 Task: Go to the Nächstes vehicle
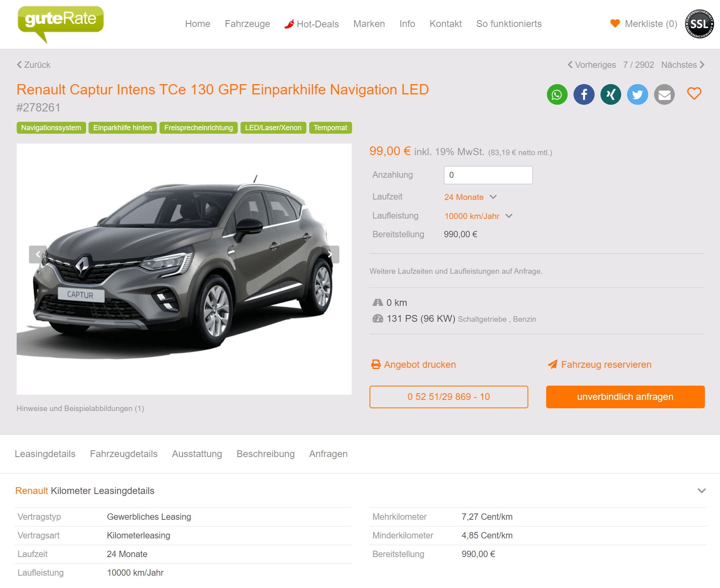pos(683,65)
